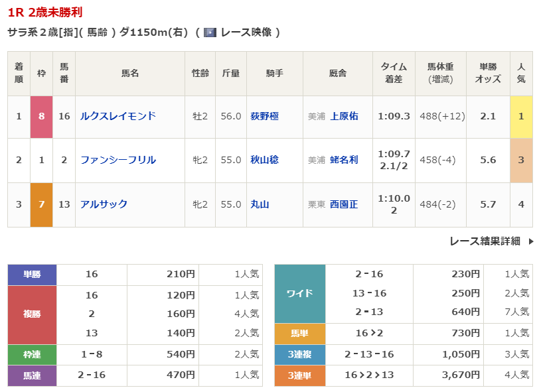Image resolution: width=541 pixels, height=392 pixels.
Task: Select the ワイド payout label
Action: tap(299, 293)
